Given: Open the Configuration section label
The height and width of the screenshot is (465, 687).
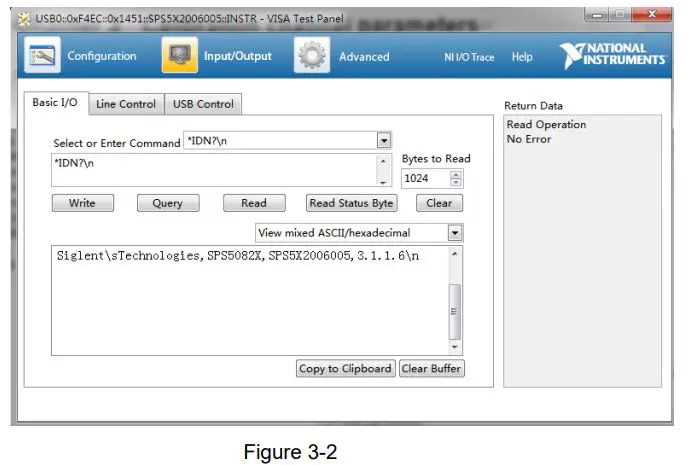Looking at the screenshot, I should [x=102, y=56].
